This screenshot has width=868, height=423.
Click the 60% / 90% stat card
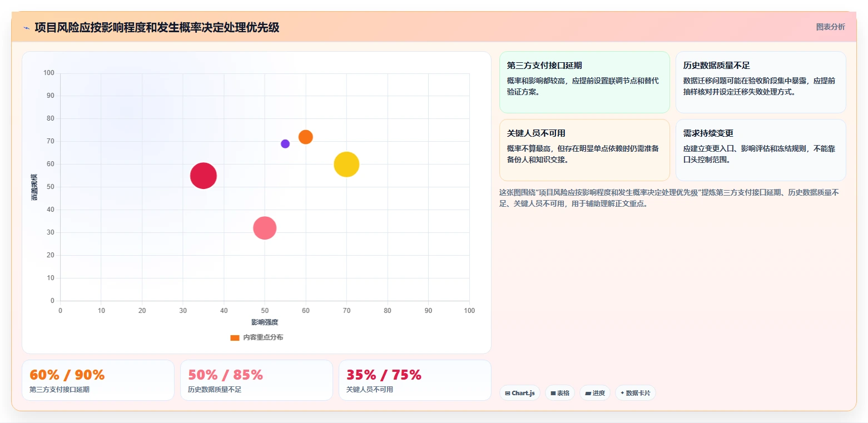[98, 380]
